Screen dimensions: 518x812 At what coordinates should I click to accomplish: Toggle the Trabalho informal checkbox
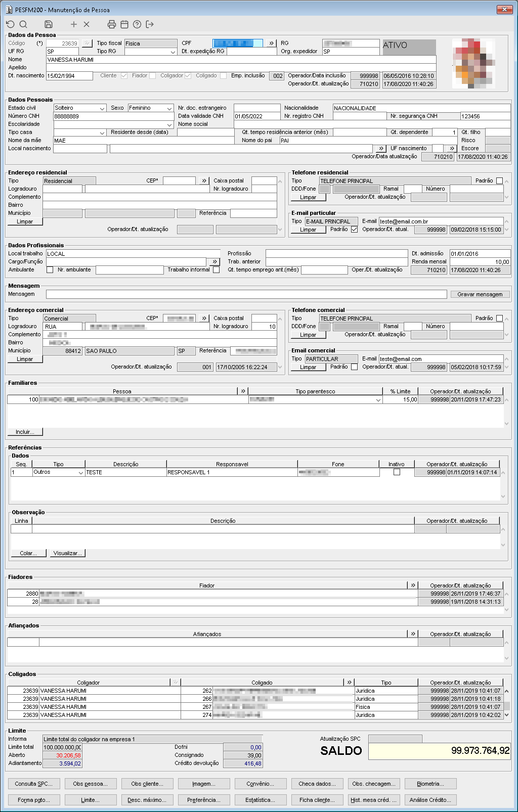point(217,270)
